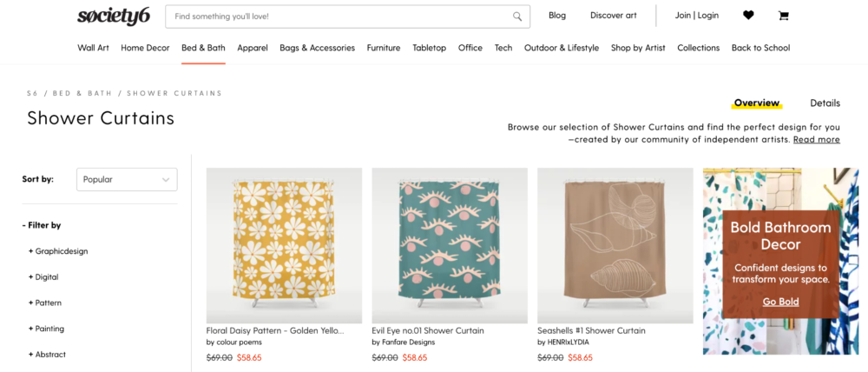This screenshot has width=868, height=372.
Task: Click the search input field
Action: pyautogui.click(x=339, y=16)
